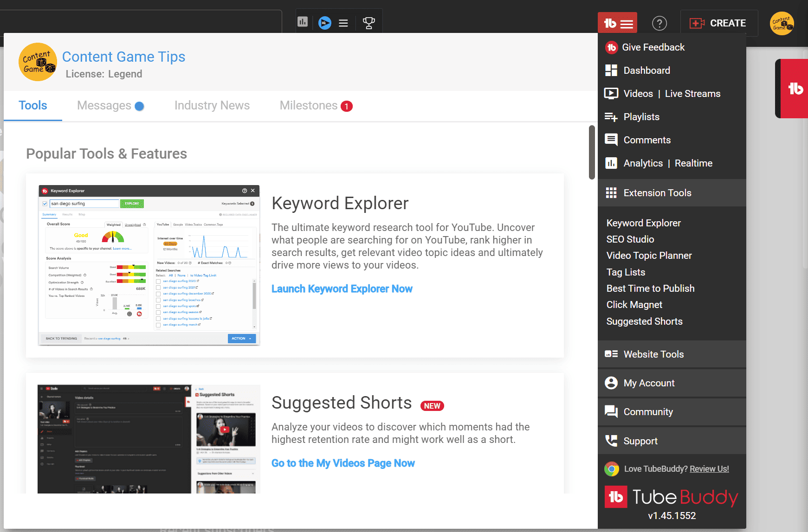Viewport: 808px width, 532px height.
Task: Open Dashboard from the TubeBuddy menu
Action: pyautogui.click(x=646, y=70)
